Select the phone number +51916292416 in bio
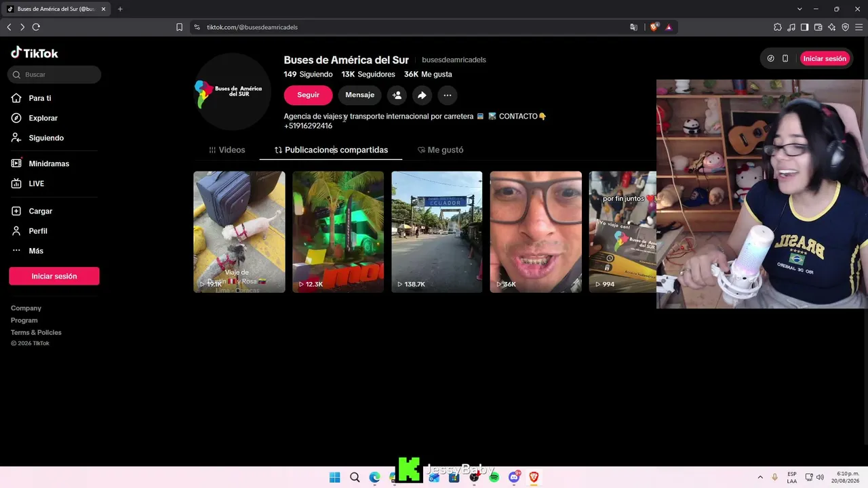 308,126
